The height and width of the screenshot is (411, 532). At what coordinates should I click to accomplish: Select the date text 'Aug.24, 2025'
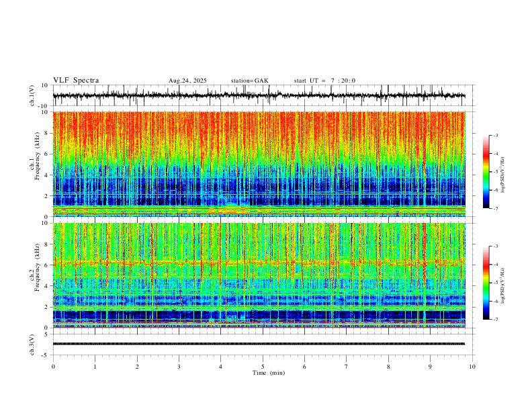tap(187, 81)
